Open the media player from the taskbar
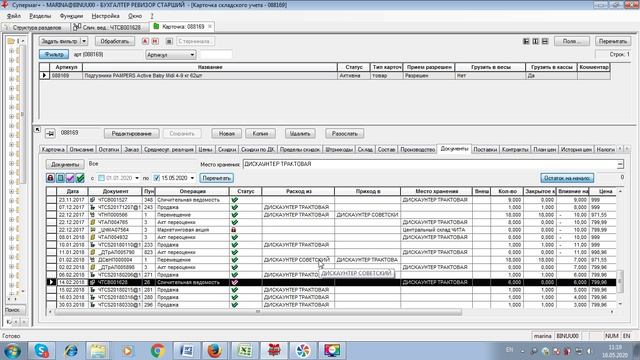The image size is (640, 360). coord(128,351)
